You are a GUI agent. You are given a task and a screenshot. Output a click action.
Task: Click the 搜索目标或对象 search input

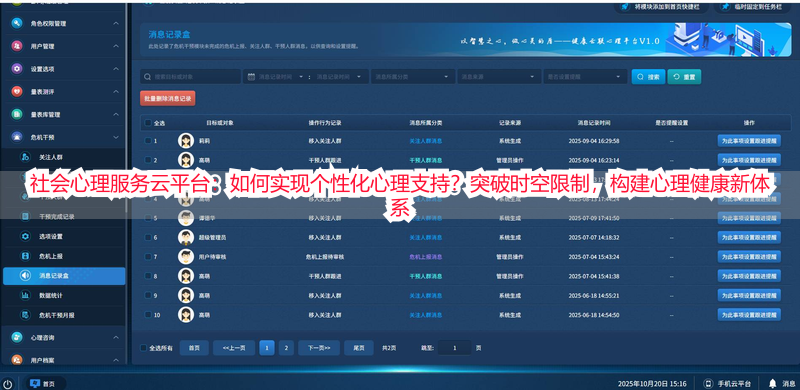(x=190, y=77)
